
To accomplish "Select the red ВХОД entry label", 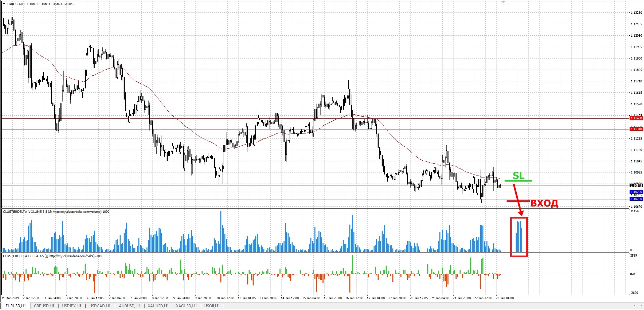I will (544, 203).
